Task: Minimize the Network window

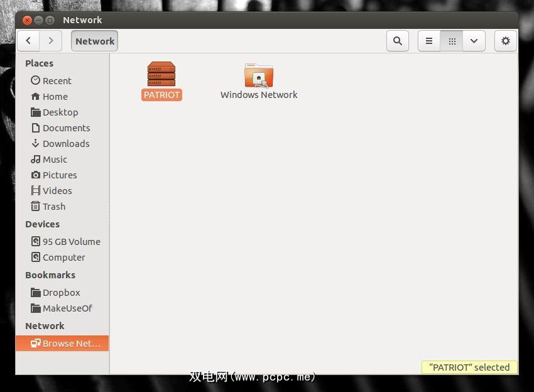Action: (38, 21)
